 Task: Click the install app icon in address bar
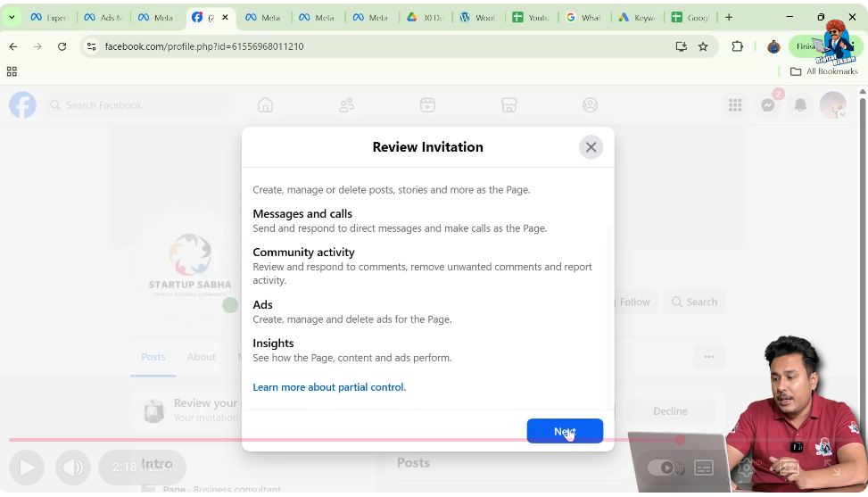[682, 46]
